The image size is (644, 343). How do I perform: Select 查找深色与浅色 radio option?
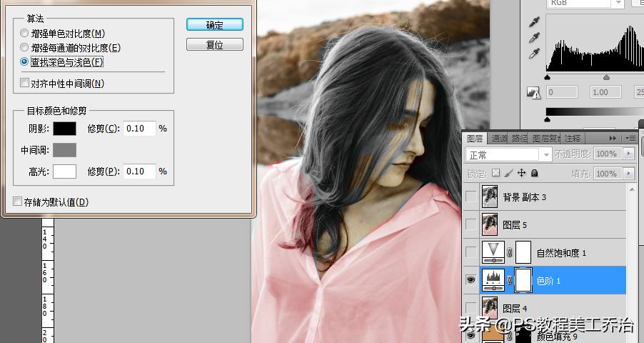(24, 61)
